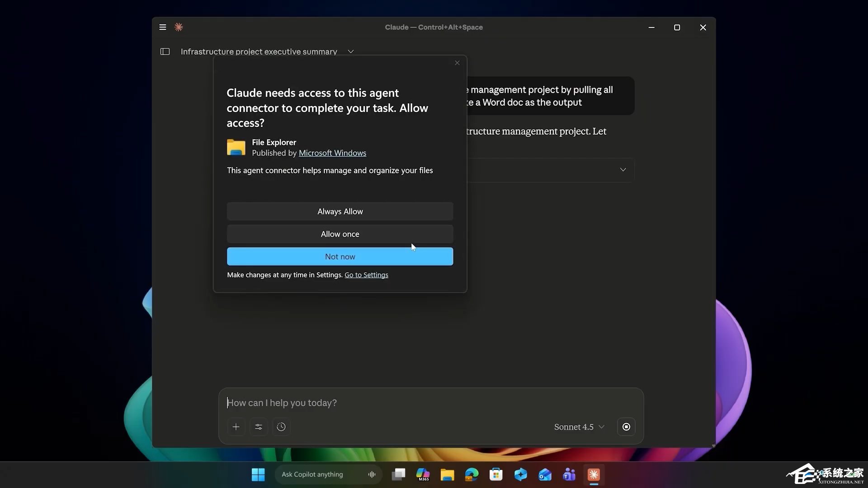Minimize the Claude window
Viewport: 868px width, 488px height.
point(651,27)
